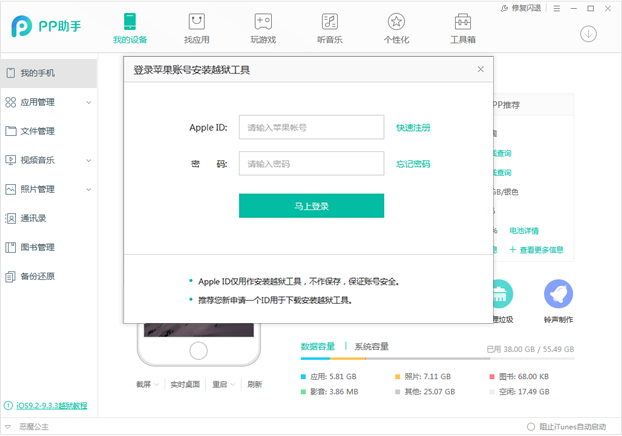
Task: Close the Apple ID login dialog
Action: [480, 69]
